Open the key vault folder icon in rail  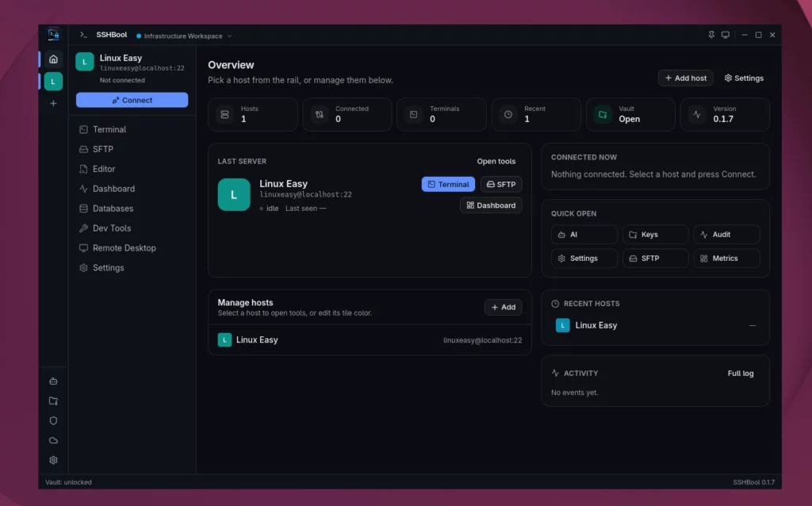click(x=53, y=401)
